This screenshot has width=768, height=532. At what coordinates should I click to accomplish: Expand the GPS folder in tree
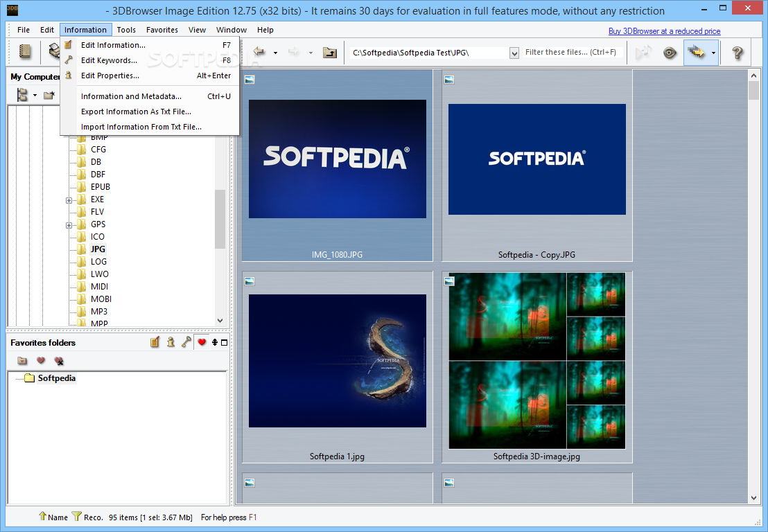point(69,225)
